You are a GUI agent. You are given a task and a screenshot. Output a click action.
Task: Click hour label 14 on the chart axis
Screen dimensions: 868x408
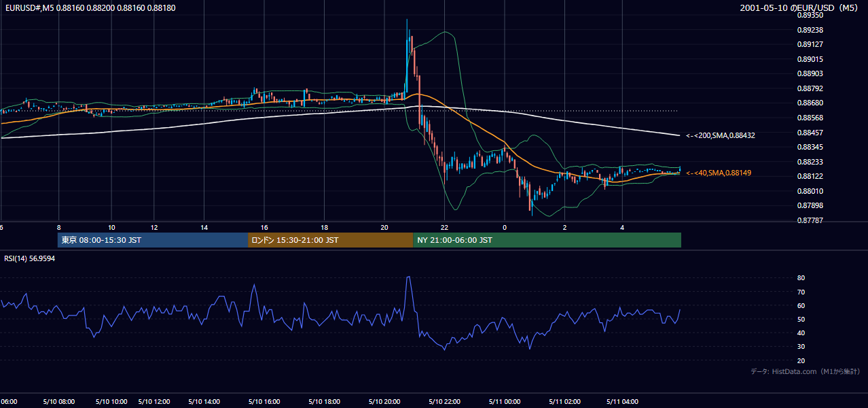204,227
